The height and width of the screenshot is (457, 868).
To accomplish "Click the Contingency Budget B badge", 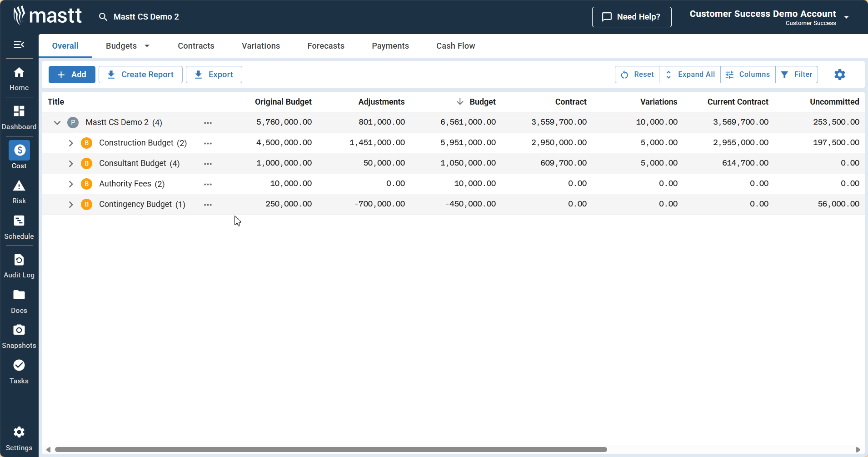I will [x=86, y=204].
